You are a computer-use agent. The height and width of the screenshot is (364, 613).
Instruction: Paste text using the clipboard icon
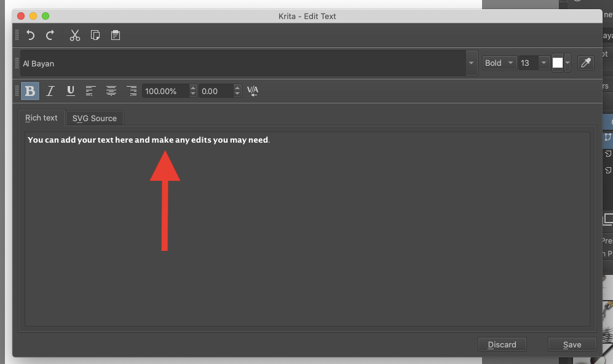click(x=116, y=35)
